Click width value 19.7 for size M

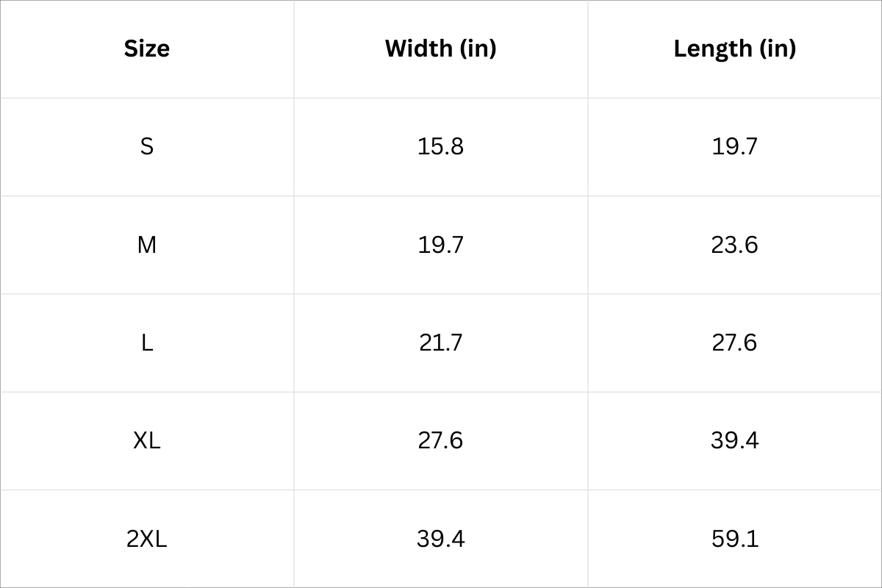point(440,244)
